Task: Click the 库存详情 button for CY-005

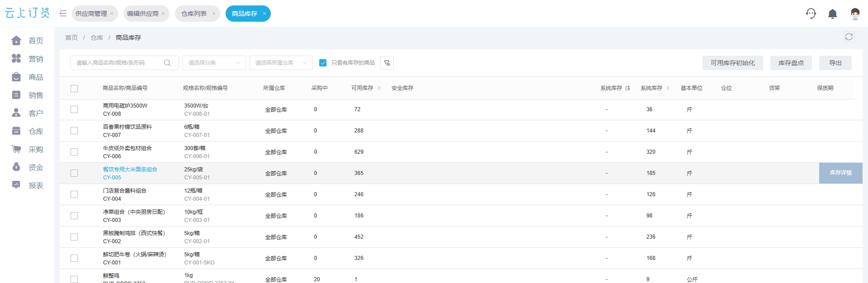Action: pos(841,173)
